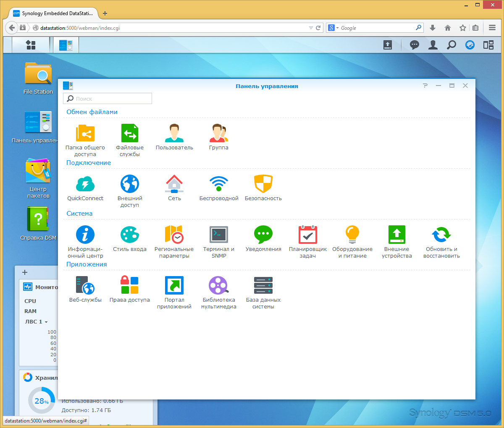
Task: Open browser hamburger menu
Action: (x=492, y=28)
